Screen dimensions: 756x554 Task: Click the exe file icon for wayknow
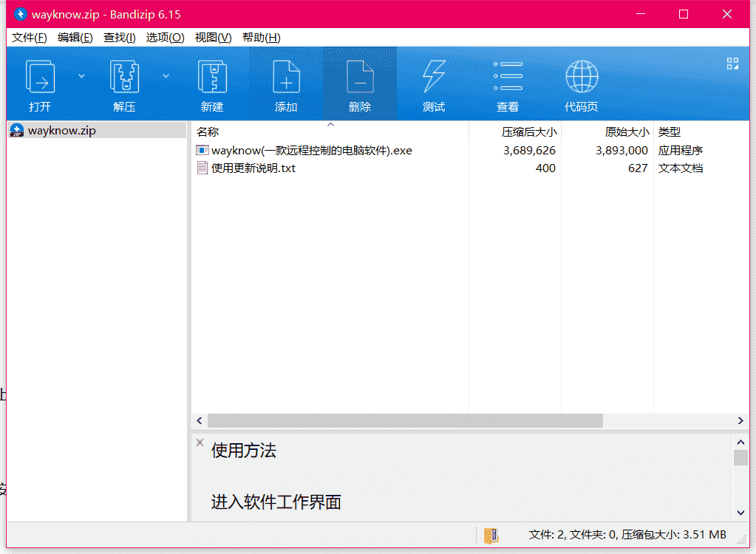202,150
